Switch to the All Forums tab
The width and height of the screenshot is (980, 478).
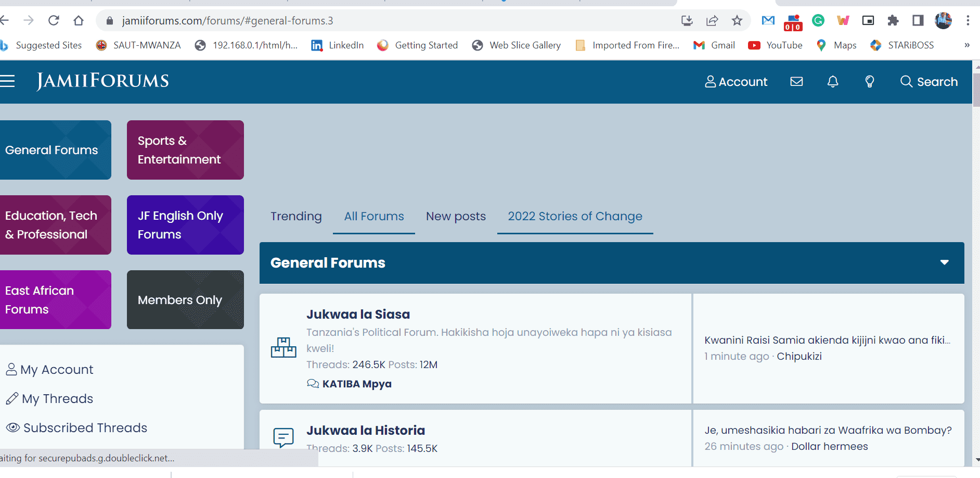pyautogui.click(x=374, y=216)
